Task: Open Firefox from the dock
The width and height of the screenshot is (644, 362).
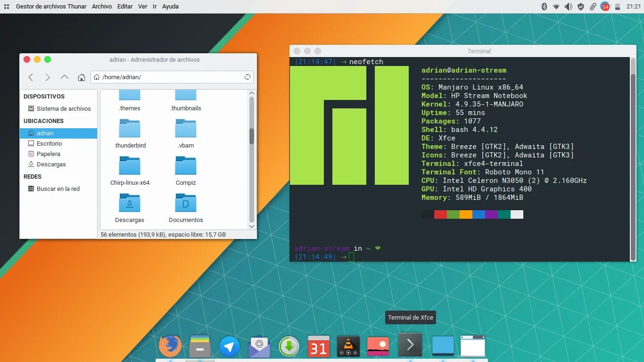Action: [x=170, y=347]
